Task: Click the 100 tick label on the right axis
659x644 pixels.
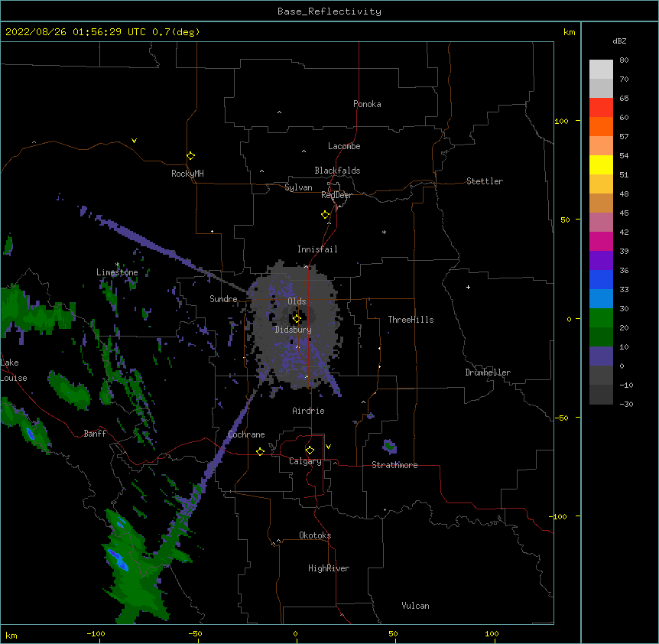Action: pos(561,121)
